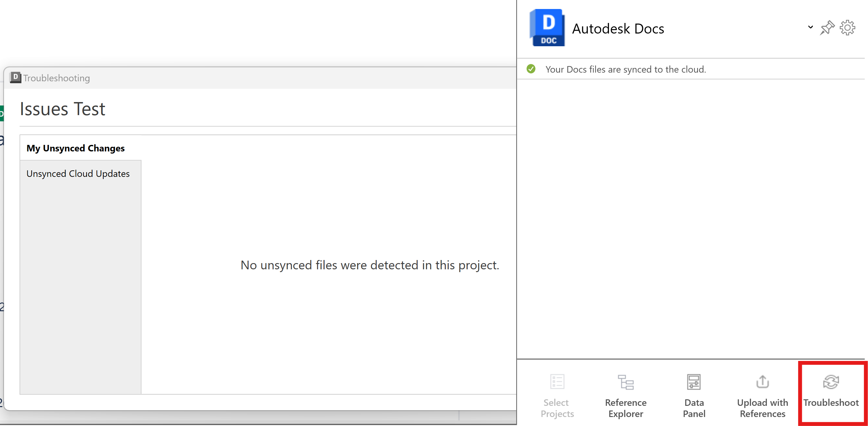Click the Troubleshooting window title text
Screen dimensions: 868x426
click(x=56, y=78)
